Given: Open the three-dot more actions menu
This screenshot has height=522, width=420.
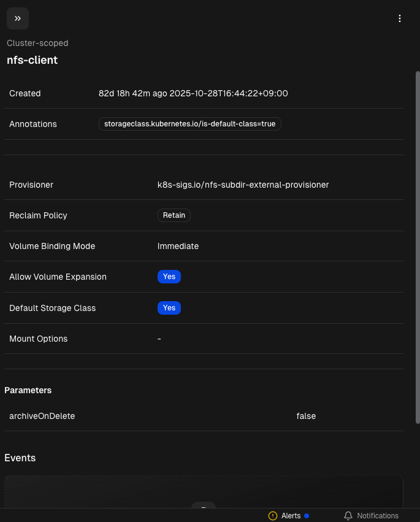Looking at the screenshot, I should (400, 18).
